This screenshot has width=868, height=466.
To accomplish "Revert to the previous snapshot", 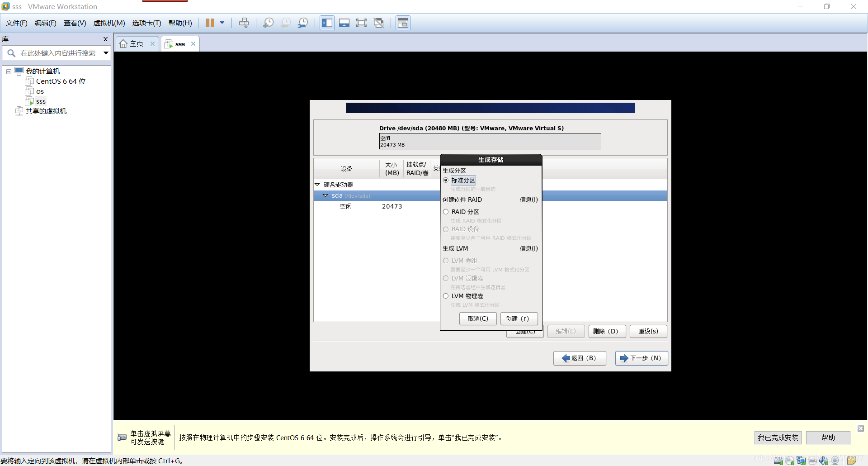I will 286,23.
